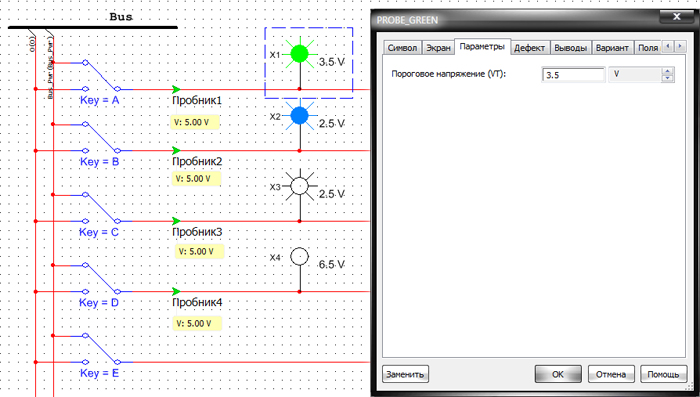The image size is (700, 397).
Task: Confirm settings with the OK button
Action: coord(558,374)
